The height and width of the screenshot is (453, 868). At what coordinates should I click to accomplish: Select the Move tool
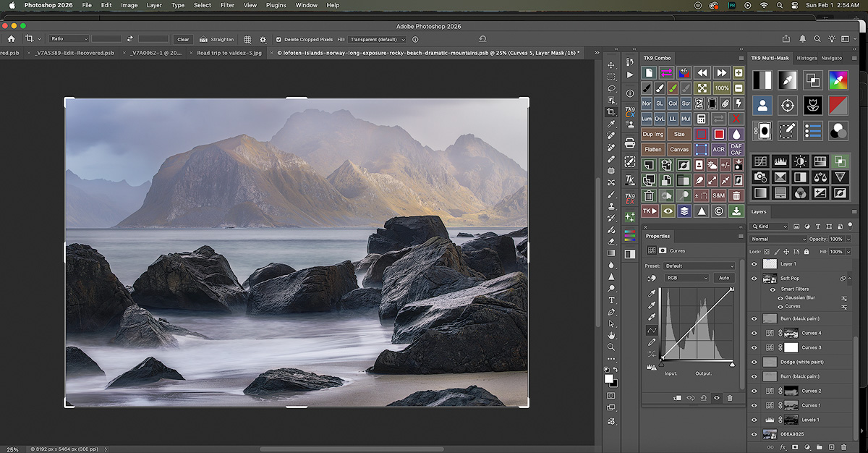tap(611, 65)
